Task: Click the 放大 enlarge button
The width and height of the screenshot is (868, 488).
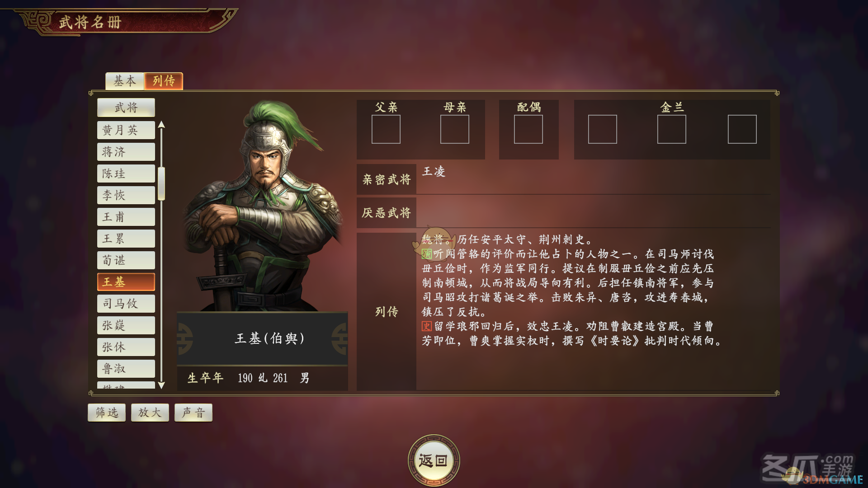Action: (x=150, y=413)
